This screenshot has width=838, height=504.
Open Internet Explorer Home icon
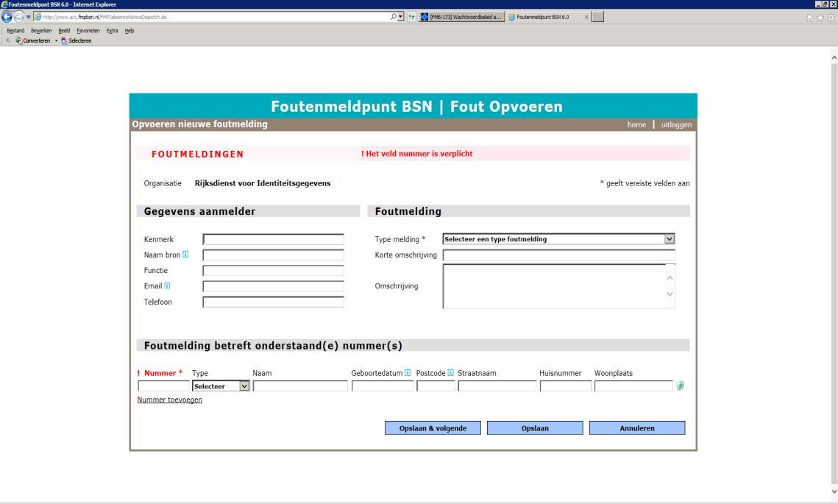pos(809,18)
